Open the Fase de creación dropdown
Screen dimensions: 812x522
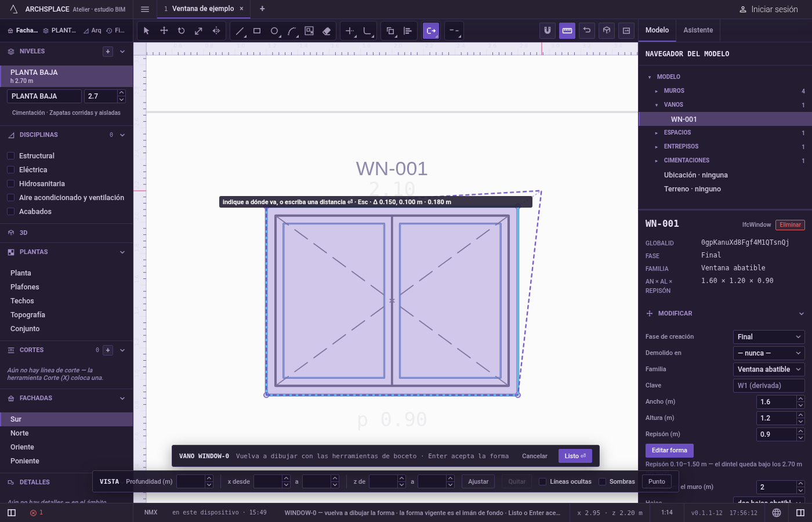point(769,337)
